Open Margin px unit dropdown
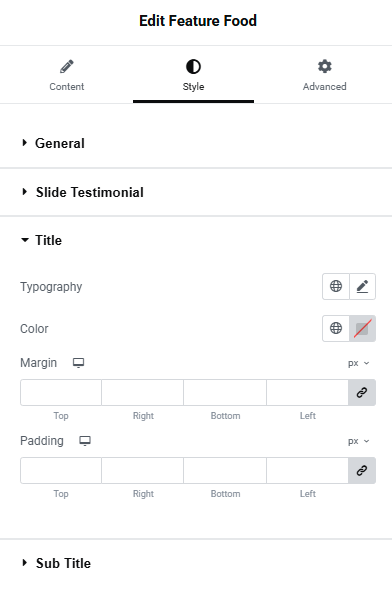392x593 pixels. [x=358, y=363]
